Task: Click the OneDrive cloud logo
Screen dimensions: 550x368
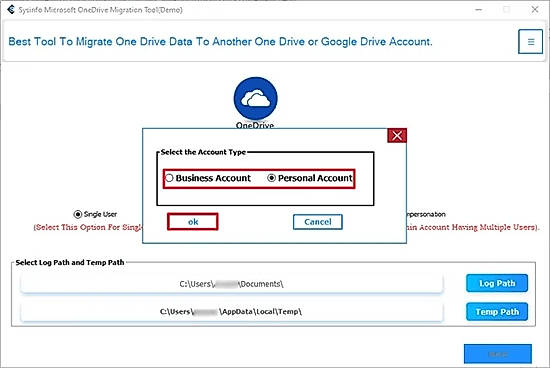Action: point(255,99)
